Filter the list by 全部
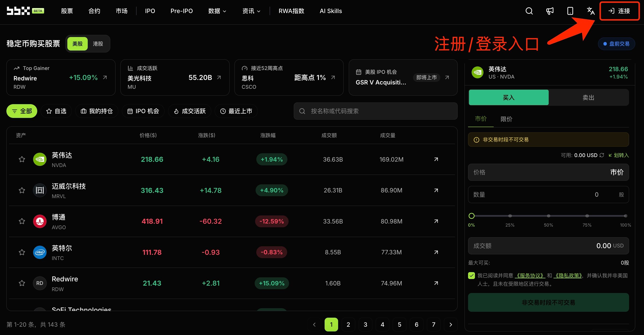The image size is (644, 335). click(22, 111)
